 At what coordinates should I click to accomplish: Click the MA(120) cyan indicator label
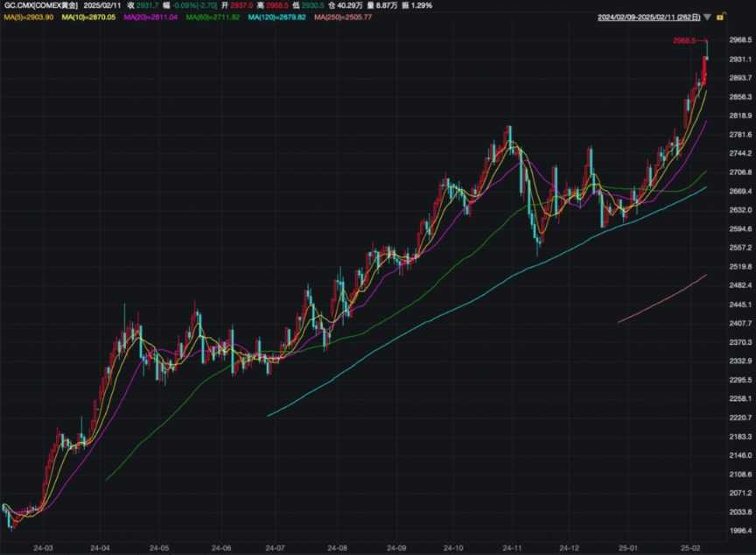click(276, 18)
